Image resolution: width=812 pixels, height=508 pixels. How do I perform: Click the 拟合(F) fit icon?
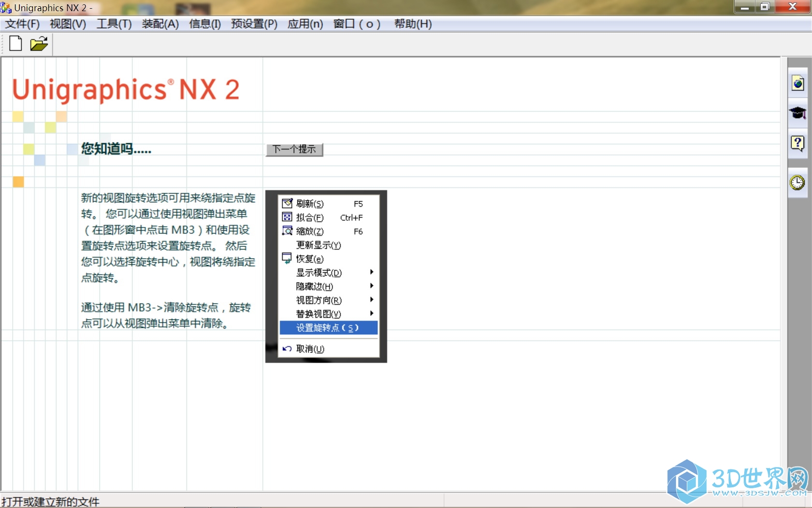[x=287, y=217]
